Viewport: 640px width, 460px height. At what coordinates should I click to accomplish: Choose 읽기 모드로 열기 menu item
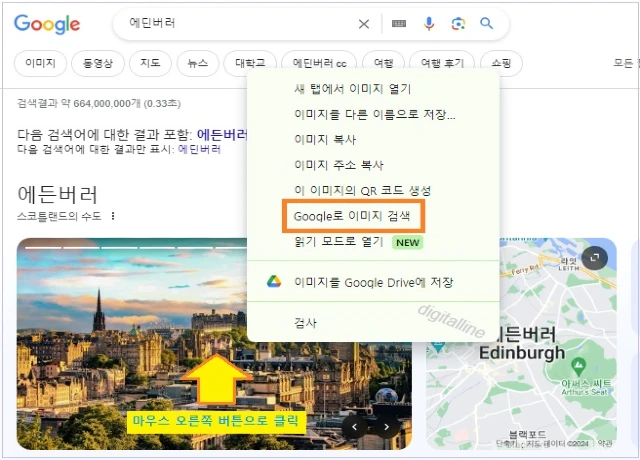pos(373,242)
